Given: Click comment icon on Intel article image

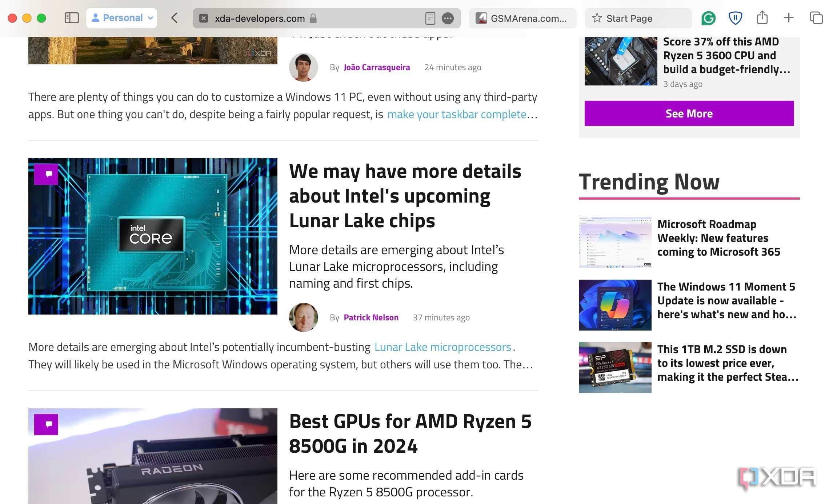Looking at the screenshot, I should tap(46, 174).
